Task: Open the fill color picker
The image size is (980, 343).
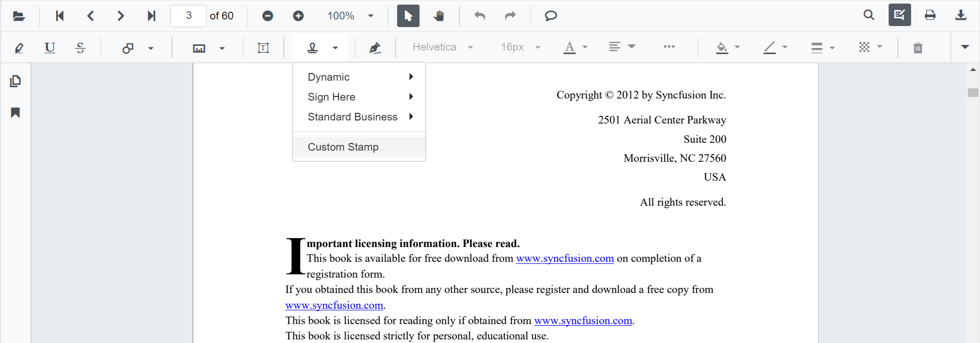Action: point(728,47)
